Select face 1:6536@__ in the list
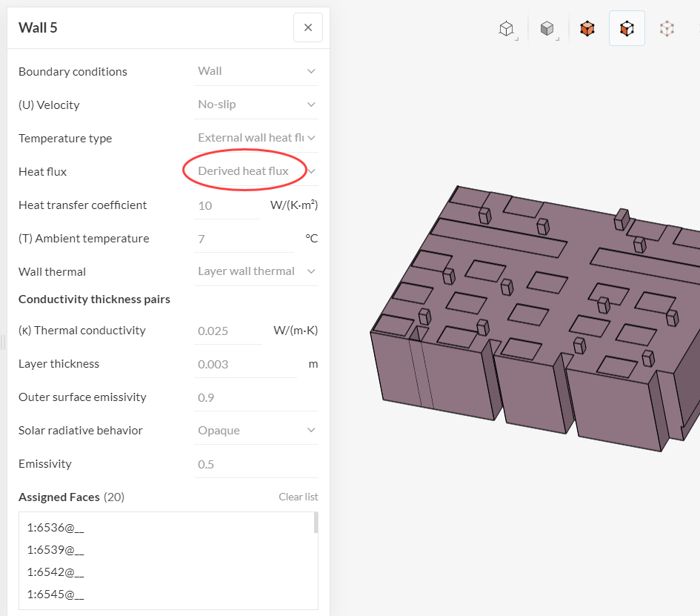700x616 pixels. (x=56, y=528)
